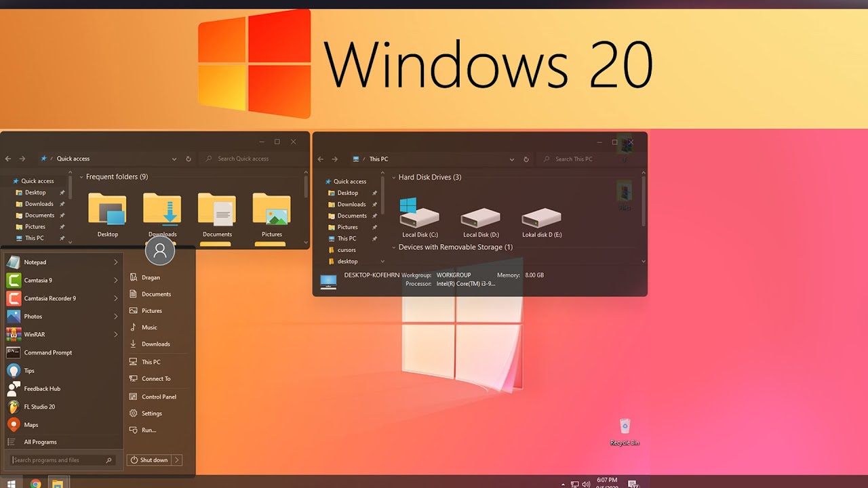Select Quick access in This PC sidebar
868x488 pixels.
[x=350, y=181]
